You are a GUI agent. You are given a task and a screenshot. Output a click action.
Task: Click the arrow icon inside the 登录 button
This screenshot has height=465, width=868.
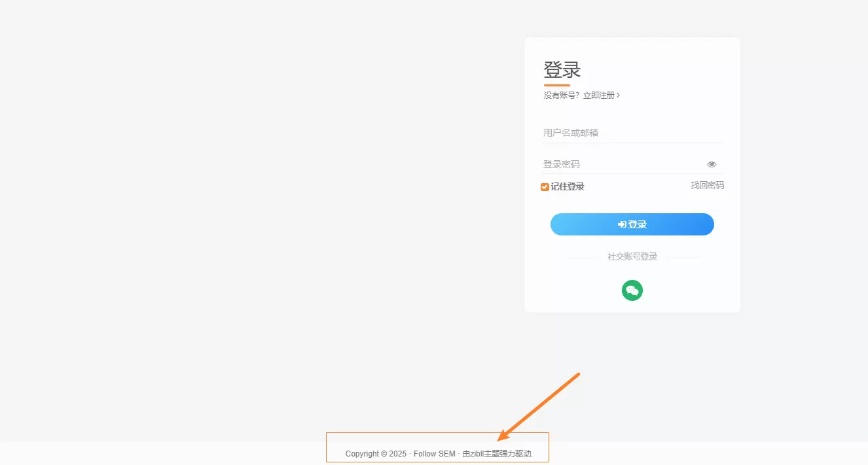pyautogui.click(x=622, y=224)
